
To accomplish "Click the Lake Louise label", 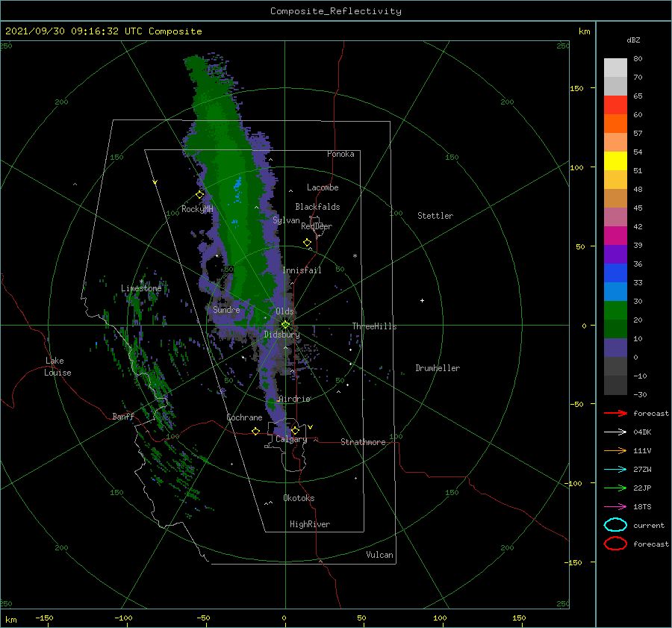I will coord(57,367).
